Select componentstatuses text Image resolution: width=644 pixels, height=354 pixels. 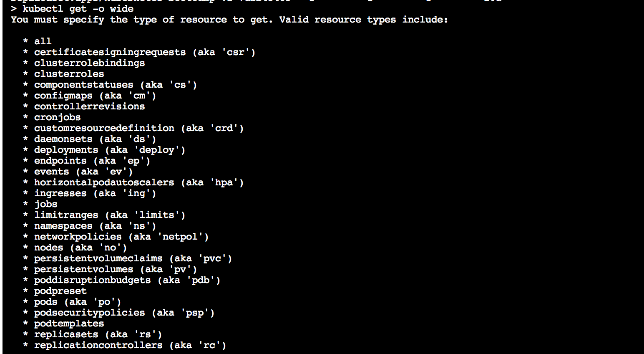(83, 85)
